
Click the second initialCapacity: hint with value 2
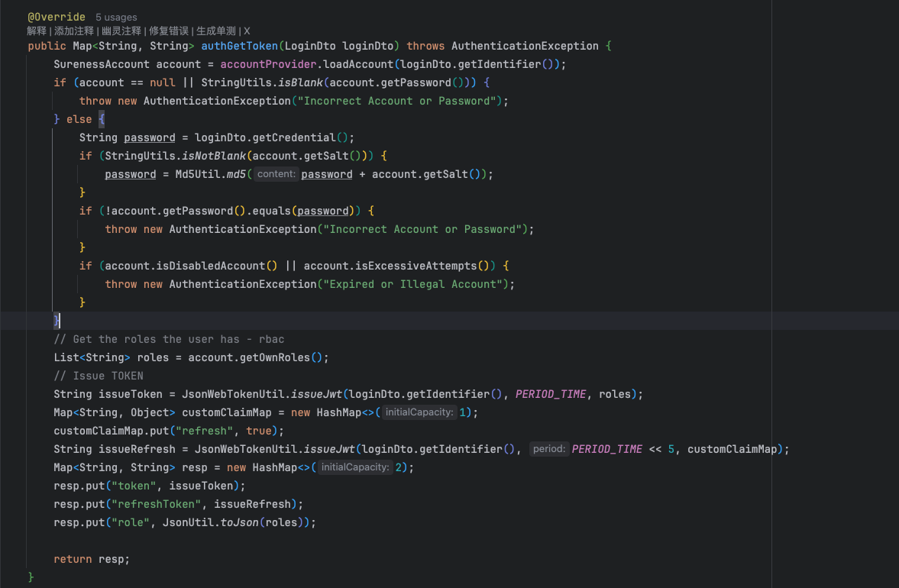point(354,467)
